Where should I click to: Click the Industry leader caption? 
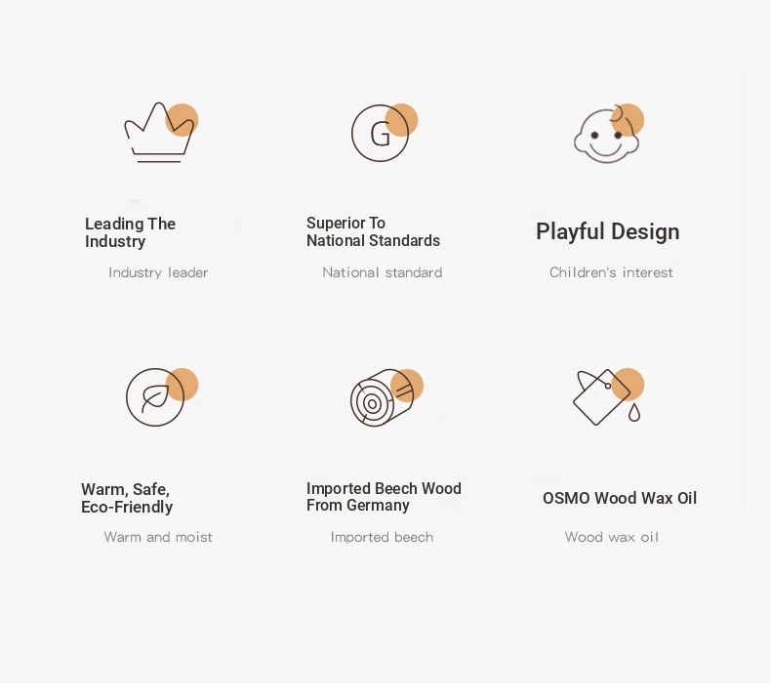[x=158, y=272]
